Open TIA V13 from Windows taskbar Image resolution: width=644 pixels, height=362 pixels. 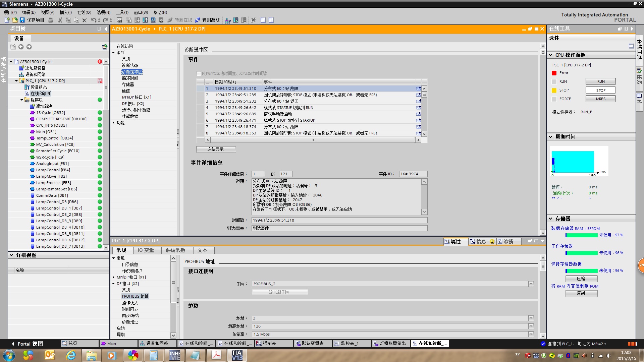[237, 355]
